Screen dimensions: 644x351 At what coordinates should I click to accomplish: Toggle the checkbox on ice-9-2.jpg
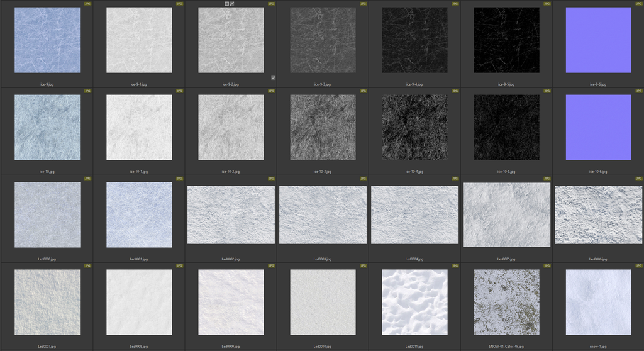coord(273,78)
